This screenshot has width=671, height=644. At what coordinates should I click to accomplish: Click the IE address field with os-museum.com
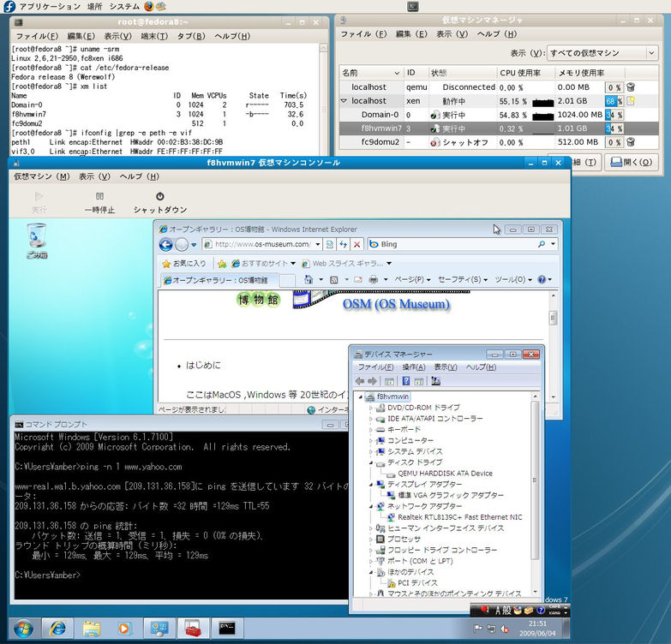(x=261, y=244)
